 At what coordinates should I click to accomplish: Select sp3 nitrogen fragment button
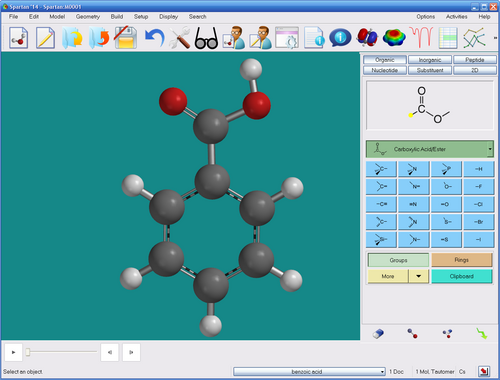(x=414, y=169)
